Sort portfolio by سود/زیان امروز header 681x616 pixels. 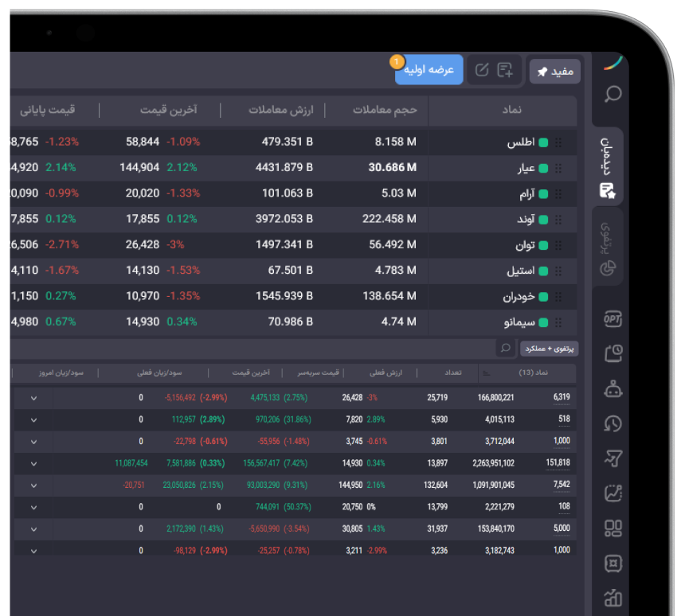point(61,373)
